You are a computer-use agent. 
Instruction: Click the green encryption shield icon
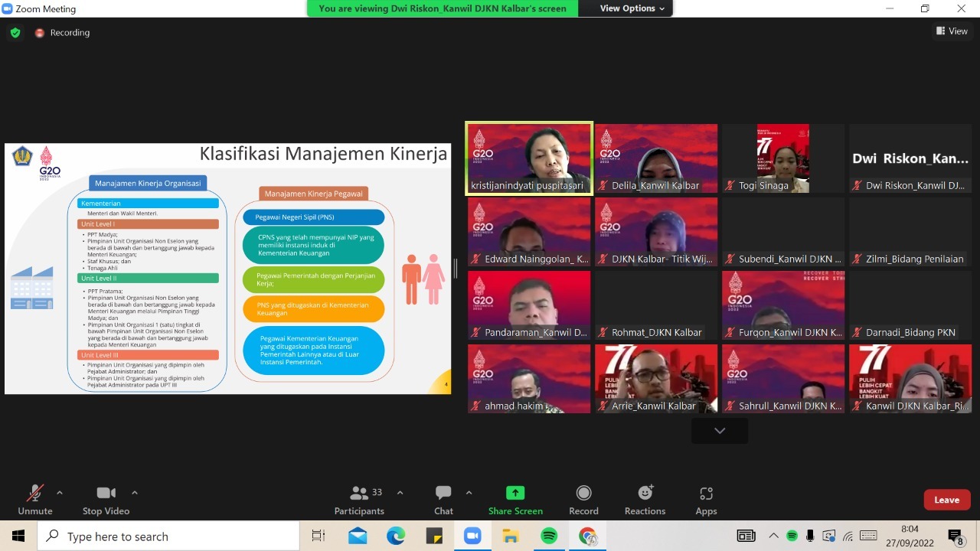[x=15, y=33]
